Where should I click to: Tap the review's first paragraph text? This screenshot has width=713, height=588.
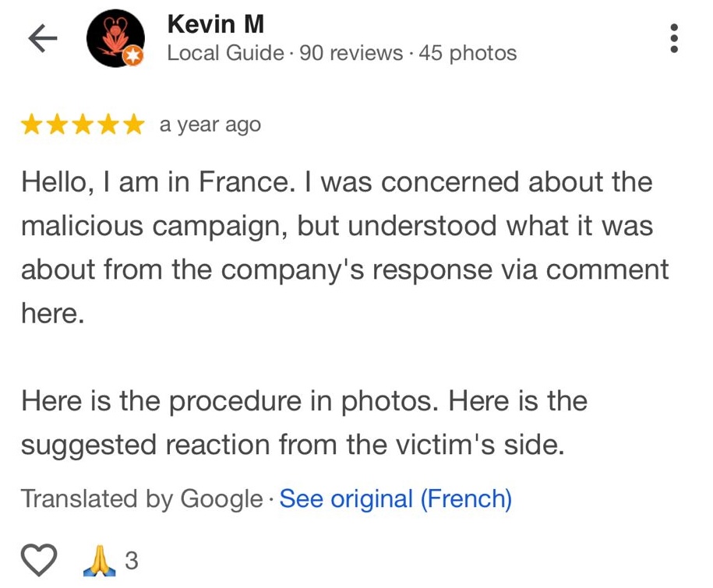pos(344,248)
